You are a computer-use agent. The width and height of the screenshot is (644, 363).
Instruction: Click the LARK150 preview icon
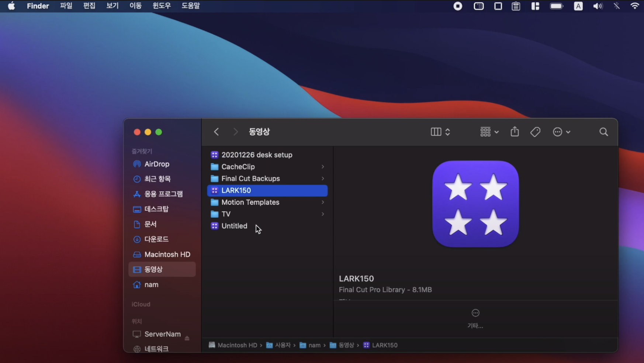pos(475,204)
